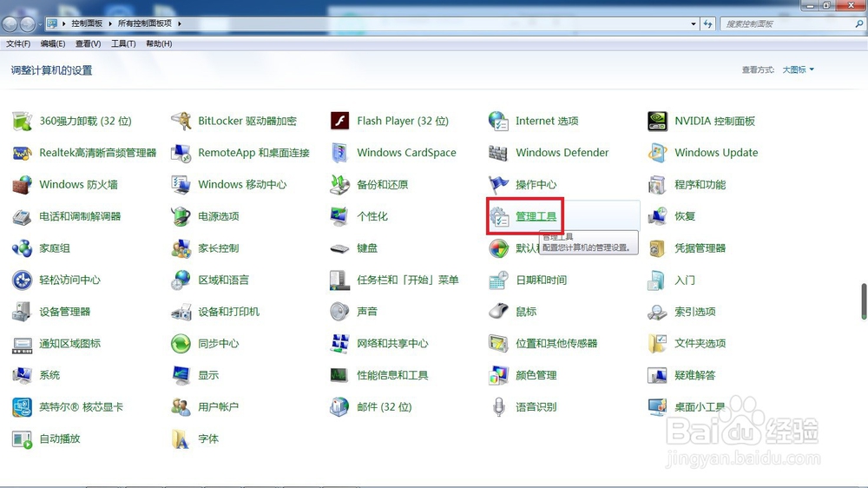Open 设备管理器 icon
Image resolution: width=868 pixels, height=488 pixels.
pos(23,312)
